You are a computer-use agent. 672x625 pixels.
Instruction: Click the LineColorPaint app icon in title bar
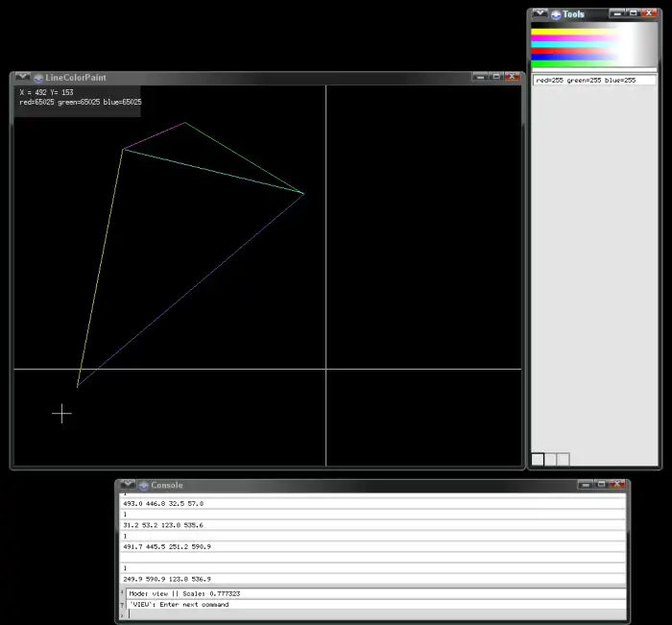pos(38,78)
